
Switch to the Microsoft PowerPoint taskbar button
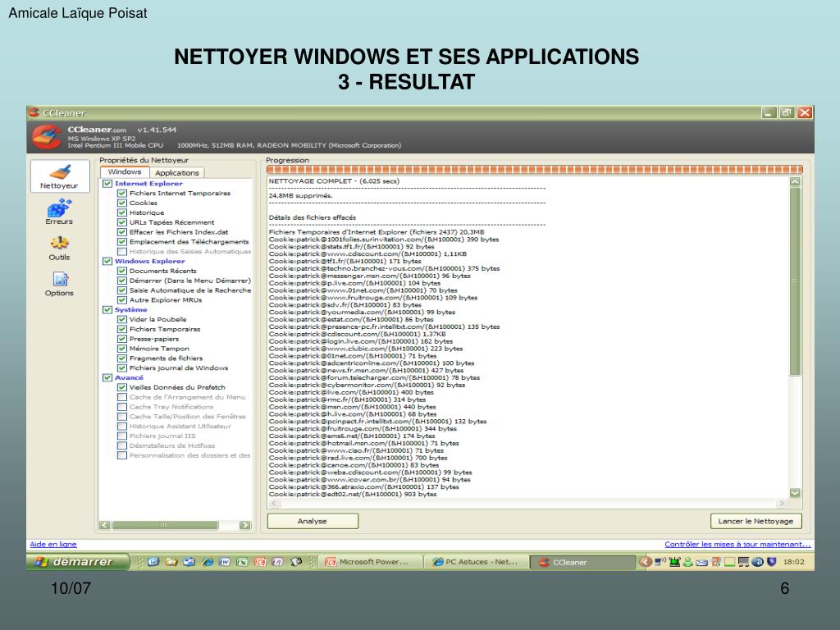[370, 562]
